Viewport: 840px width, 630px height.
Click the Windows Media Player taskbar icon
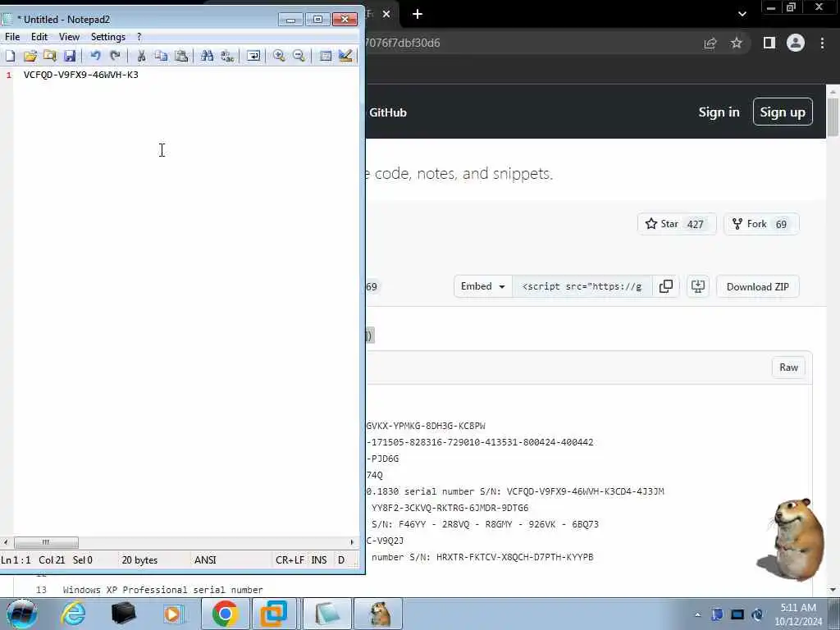(173, 614)
